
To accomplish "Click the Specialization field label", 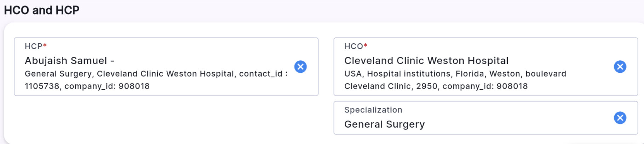I will click(373, 110).
